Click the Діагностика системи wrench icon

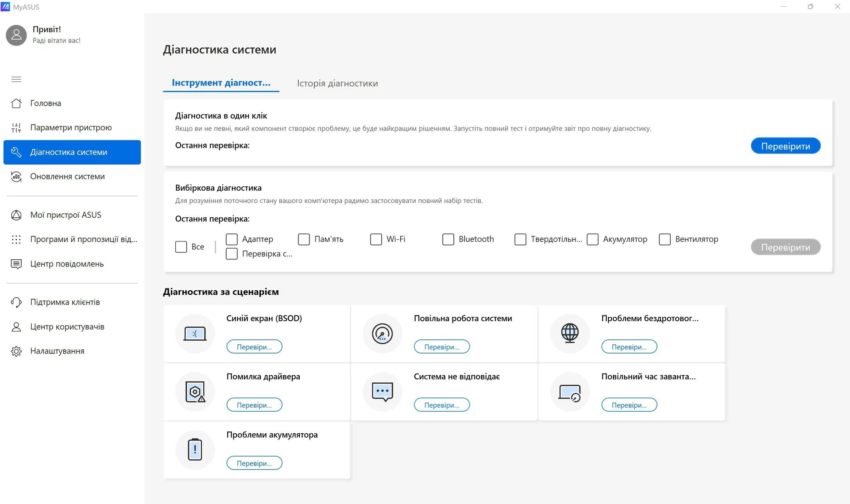pyautogui.click(x=16, y=152)
